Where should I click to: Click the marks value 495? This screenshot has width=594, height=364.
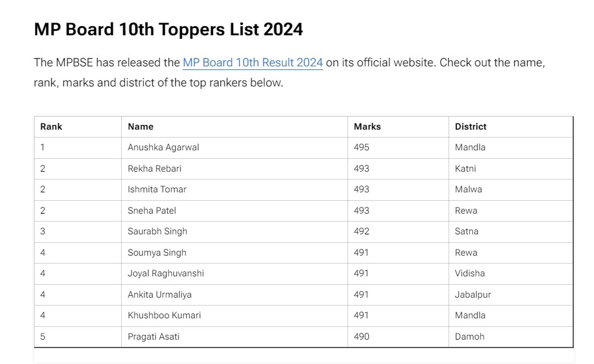(x=362, y=147)
